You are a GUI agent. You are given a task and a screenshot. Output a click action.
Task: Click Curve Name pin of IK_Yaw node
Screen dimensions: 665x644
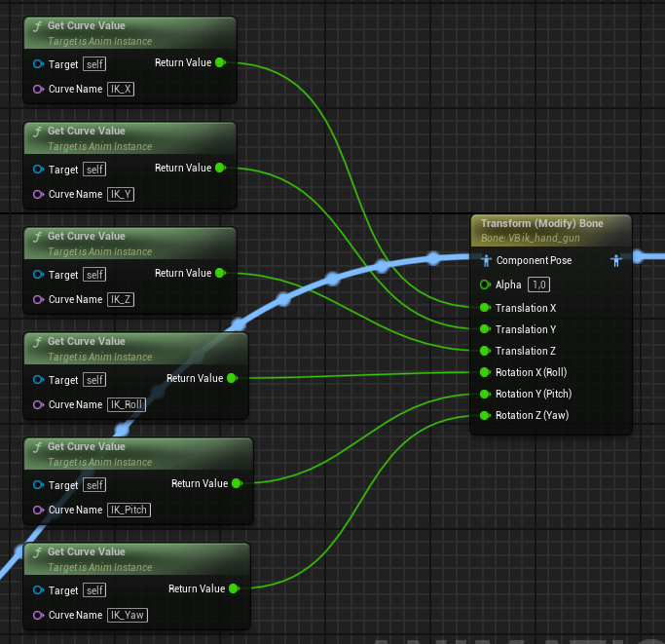(38, 615)
